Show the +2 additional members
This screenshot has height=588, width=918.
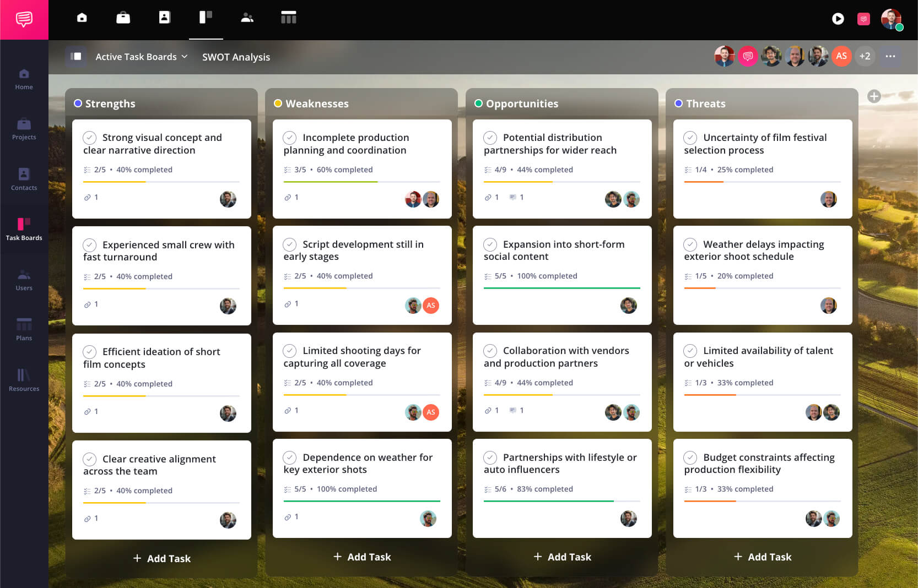pyautogui.click(x=865, y=56)
